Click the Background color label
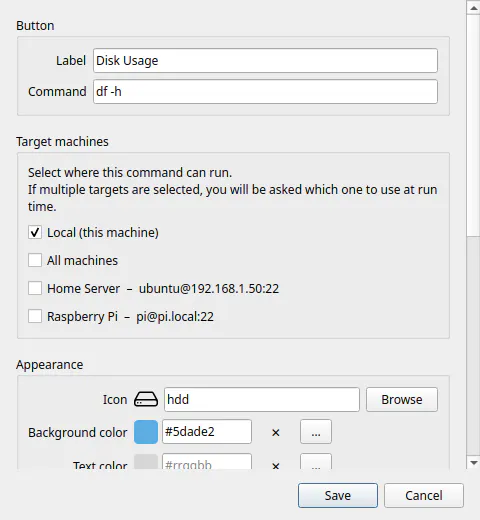Viewport: 480px width, 520px height. coord(77,433)
